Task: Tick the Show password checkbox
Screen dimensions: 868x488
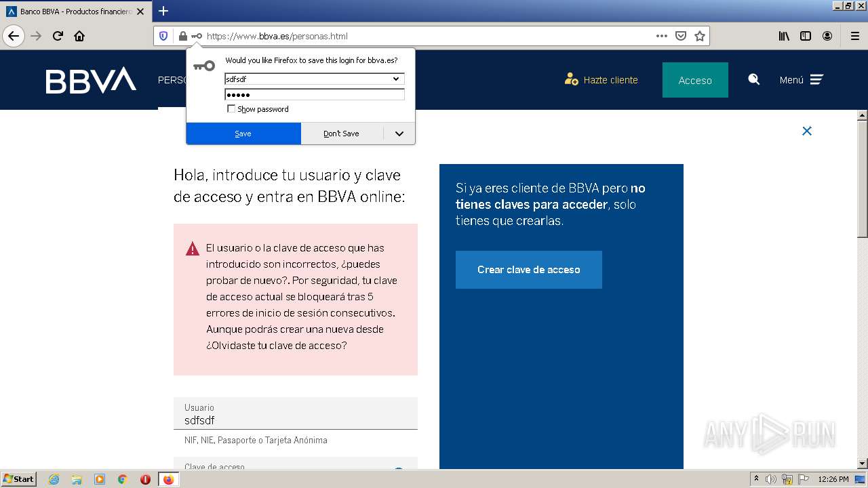Action: coord(231,108)
